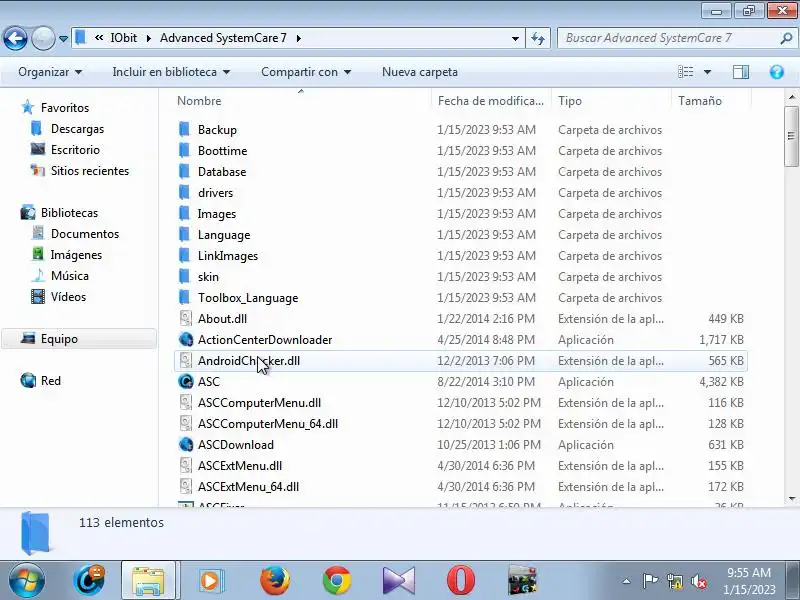Select the ASCExtMenu.dll file
This screenshot has width=800, height=600.
pos(240,466)
